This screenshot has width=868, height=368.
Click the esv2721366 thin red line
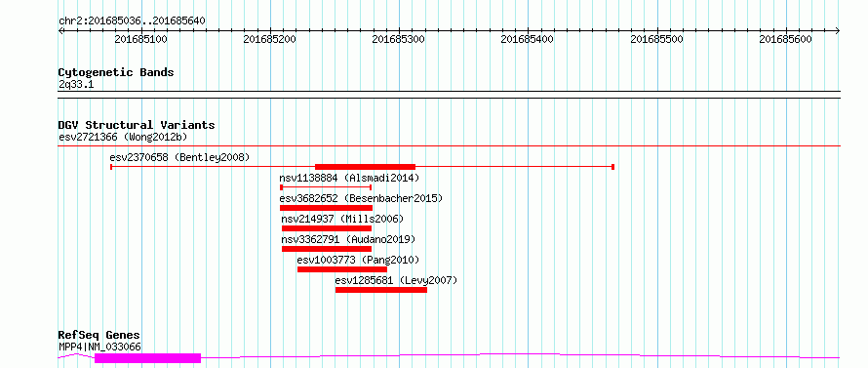(450, 145)
